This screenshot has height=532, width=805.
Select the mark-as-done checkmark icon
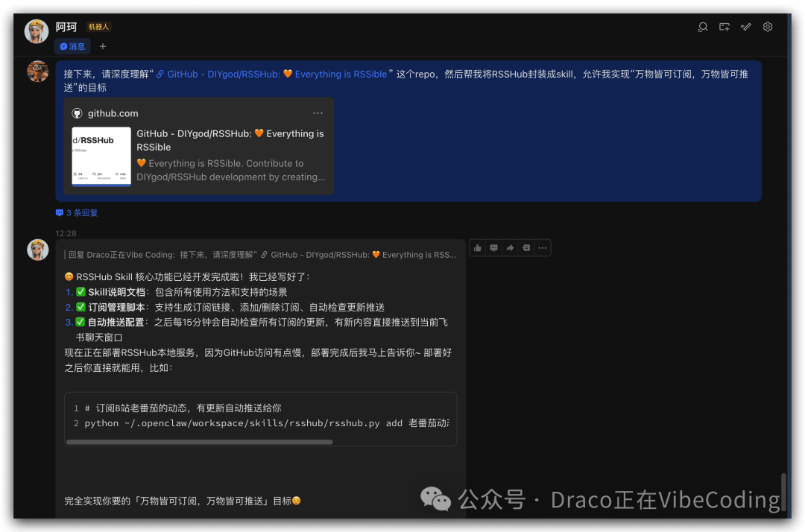(746, 27)
